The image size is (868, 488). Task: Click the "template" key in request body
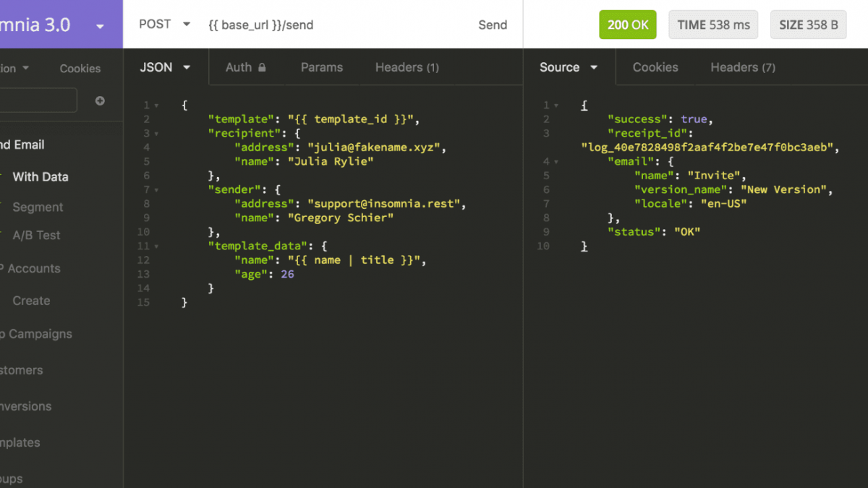tap(241, 119)
